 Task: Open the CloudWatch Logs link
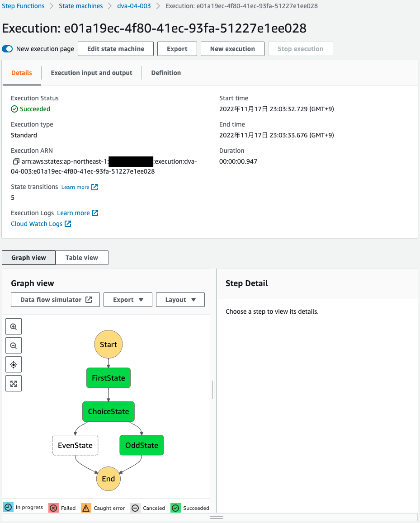pyautogui.click(x=37, y=223)
